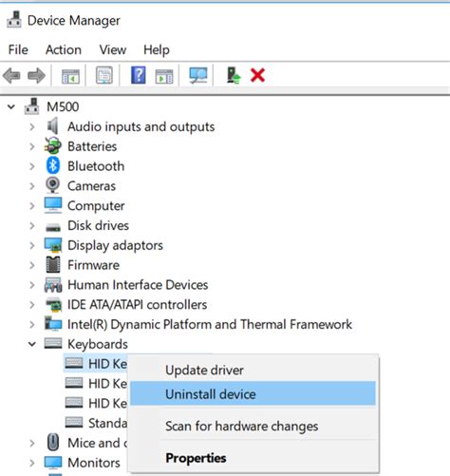Click the Forward arrow toolbar icon

[36, 76]
